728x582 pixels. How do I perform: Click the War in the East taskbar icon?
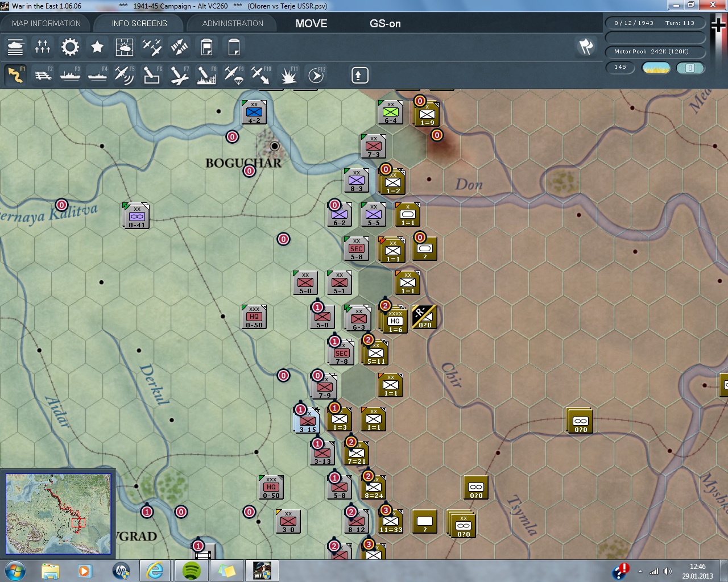tap(262, 571)
